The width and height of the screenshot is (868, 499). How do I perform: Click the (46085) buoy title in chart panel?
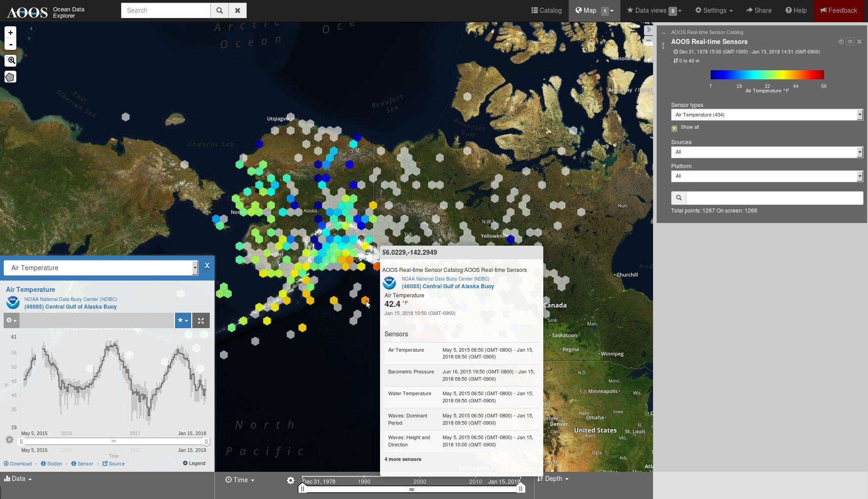point(70,307)
